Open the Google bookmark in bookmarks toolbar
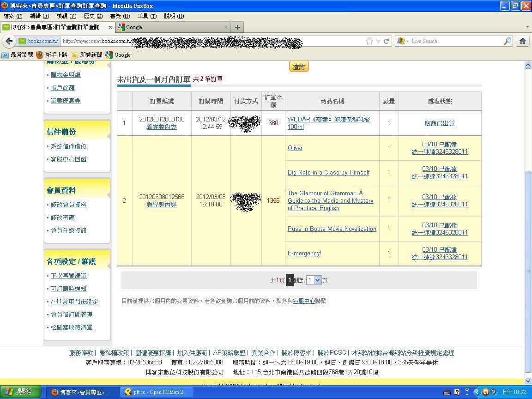The height and width of the screenshot is (399, 532). click(x=118, y=55)
